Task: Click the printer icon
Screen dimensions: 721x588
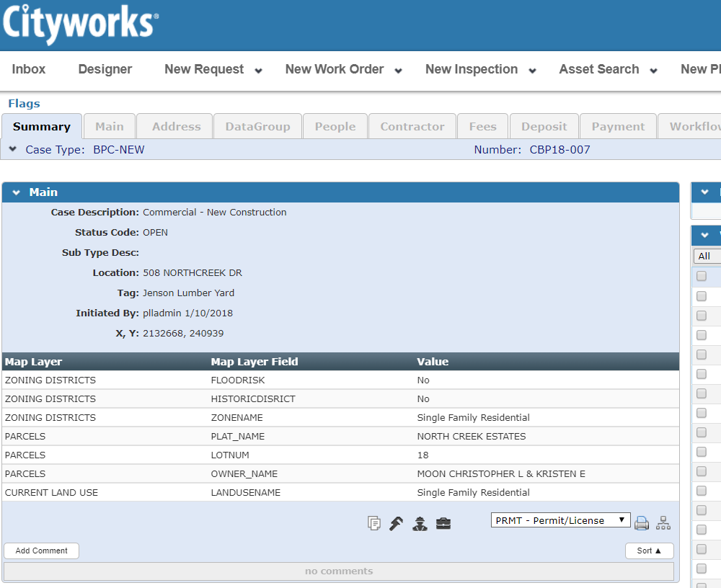Action: point(642,524)
